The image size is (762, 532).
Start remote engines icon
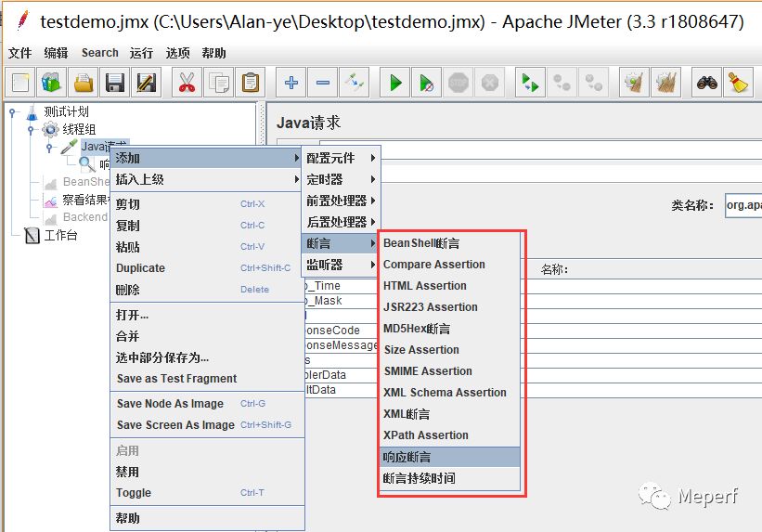(530, 83)
